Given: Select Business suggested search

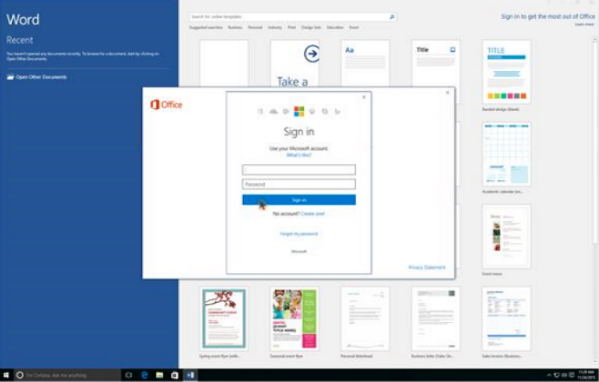Looking at the screenshot, I should click(x=235, y=28).
